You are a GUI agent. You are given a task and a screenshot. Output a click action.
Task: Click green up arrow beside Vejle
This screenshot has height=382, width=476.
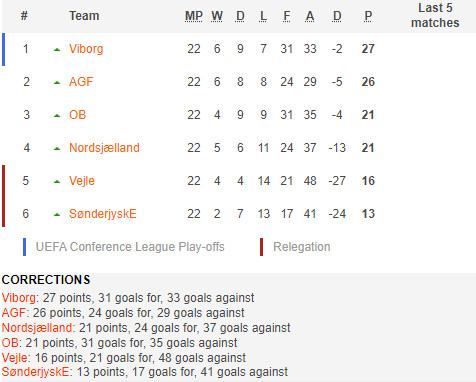(x=57, y=182)
